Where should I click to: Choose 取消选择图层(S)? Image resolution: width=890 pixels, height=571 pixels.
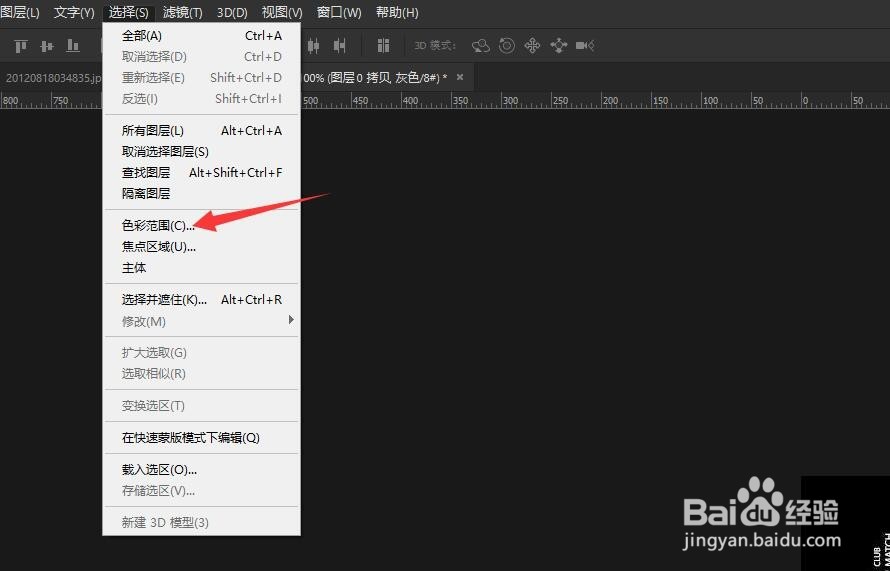[x=201, y=152]
